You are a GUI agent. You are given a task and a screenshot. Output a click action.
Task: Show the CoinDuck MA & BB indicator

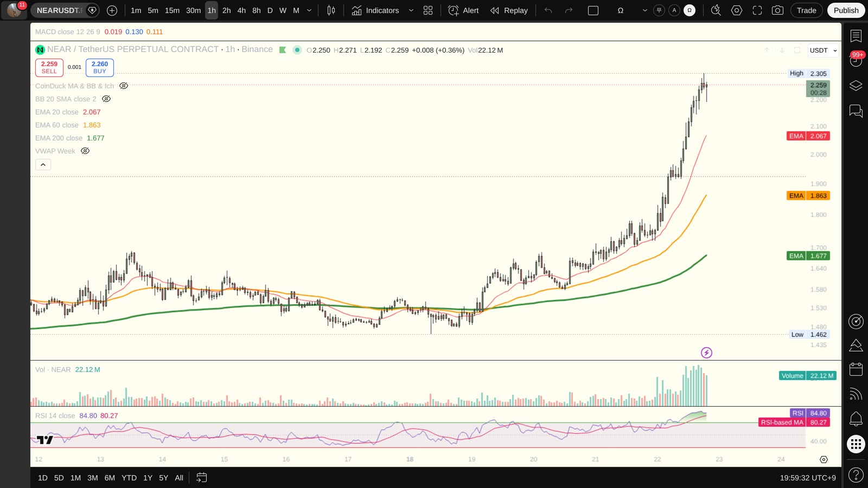[x=124, y=86]
